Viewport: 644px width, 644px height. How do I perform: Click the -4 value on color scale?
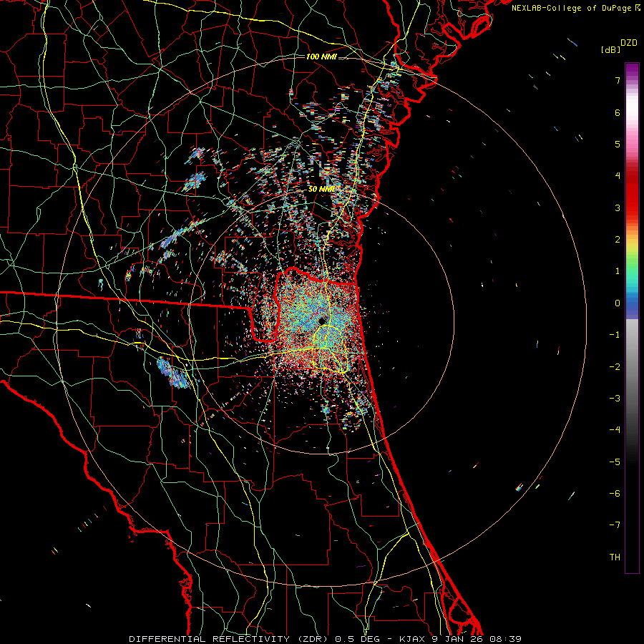615,430
